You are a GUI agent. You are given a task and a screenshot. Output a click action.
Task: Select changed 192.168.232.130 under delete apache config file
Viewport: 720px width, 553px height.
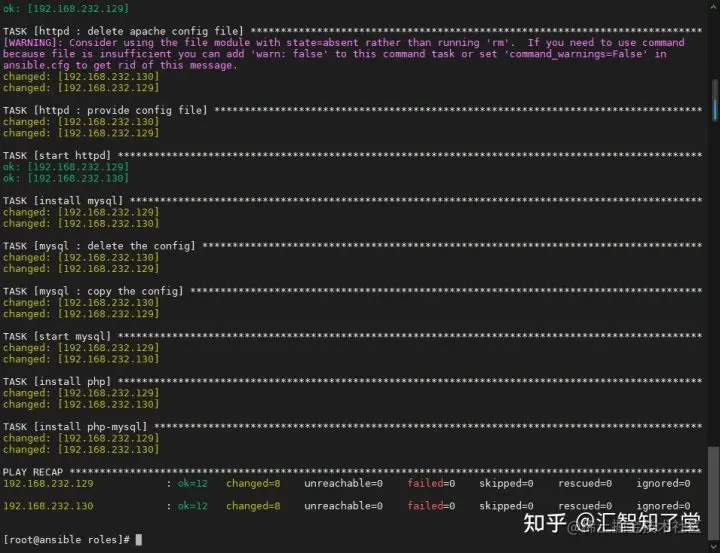[x=81, y=76]
